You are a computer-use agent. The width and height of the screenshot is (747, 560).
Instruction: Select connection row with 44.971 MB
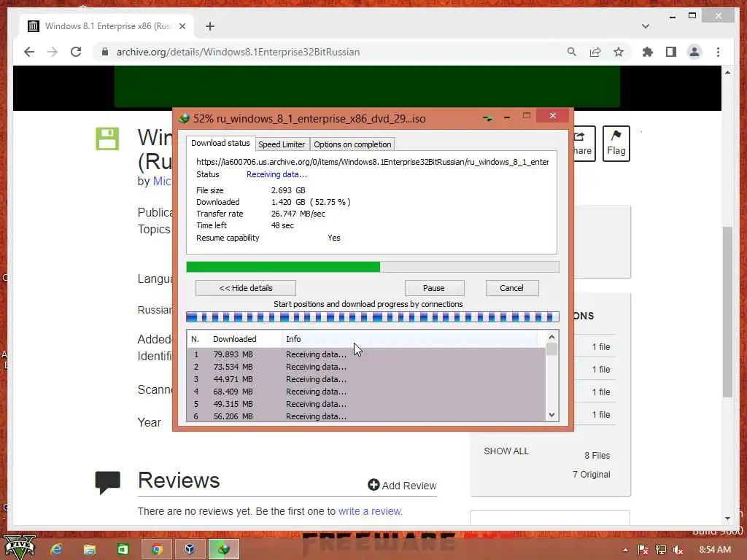tap(366, 379)
